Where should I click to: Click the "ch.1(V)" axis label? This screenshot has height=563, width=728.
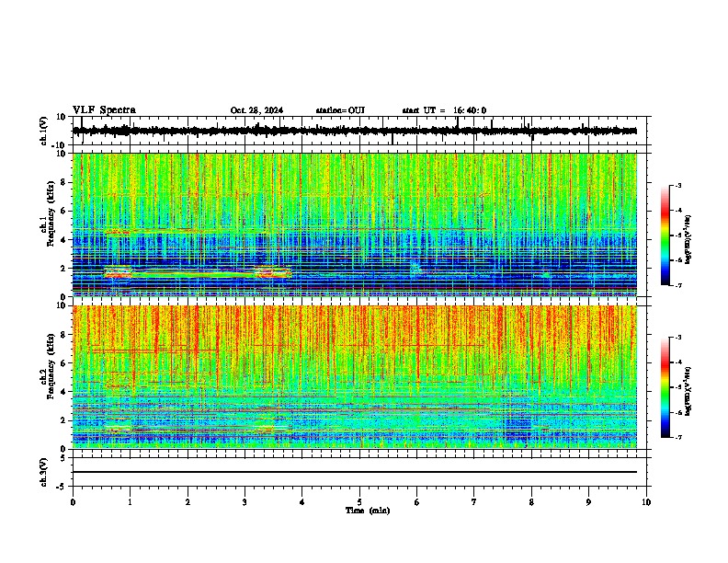[44, 131]
